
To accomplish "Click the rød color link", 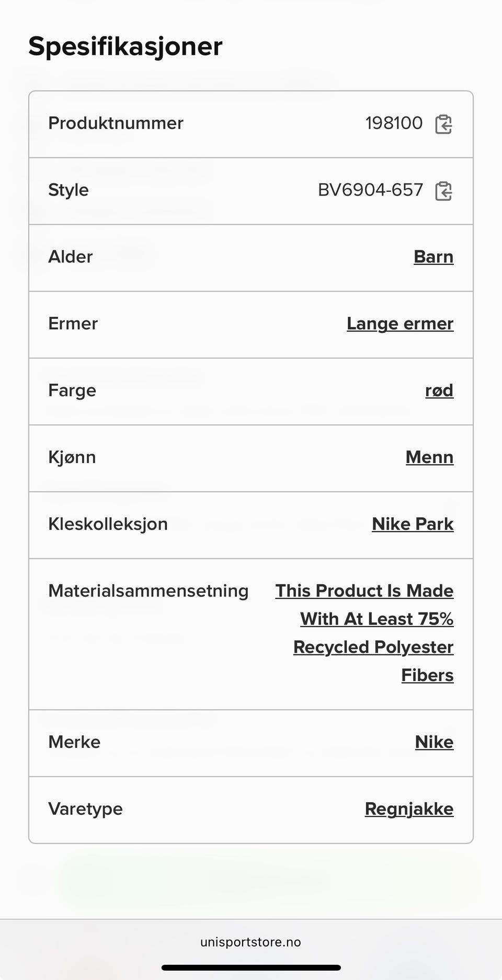I will 439,390.
